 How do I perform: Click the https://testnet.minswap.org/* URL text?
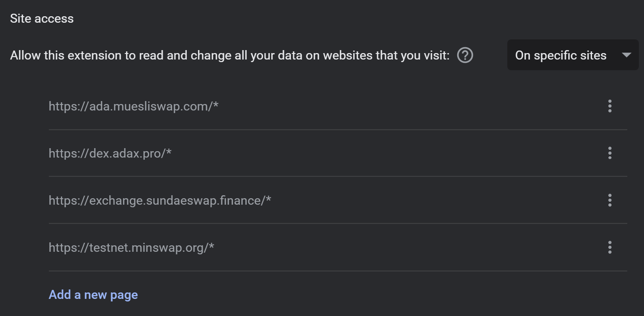[x=131, y=247]
